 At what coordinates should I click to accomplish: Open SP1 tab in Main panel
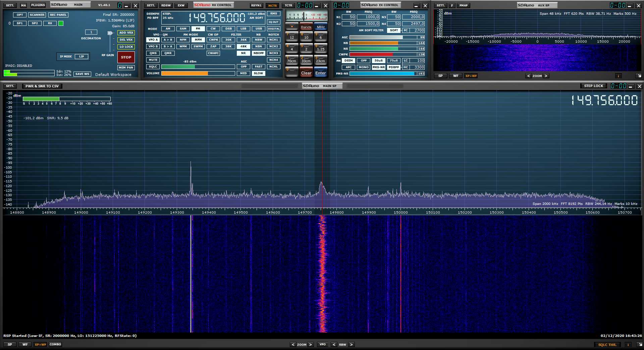tap(20, 23)
